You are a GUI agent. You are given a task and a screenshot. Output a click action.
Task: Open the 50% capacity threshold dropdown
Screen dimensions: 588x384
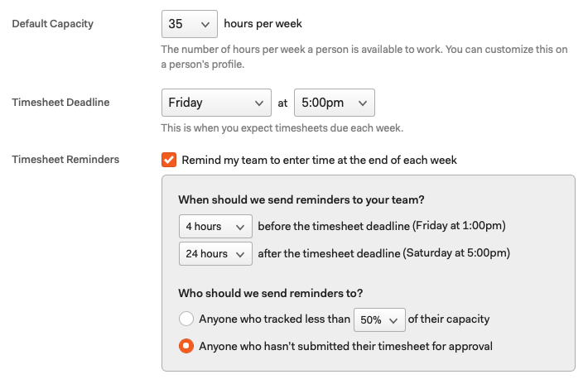pos(379,319)
